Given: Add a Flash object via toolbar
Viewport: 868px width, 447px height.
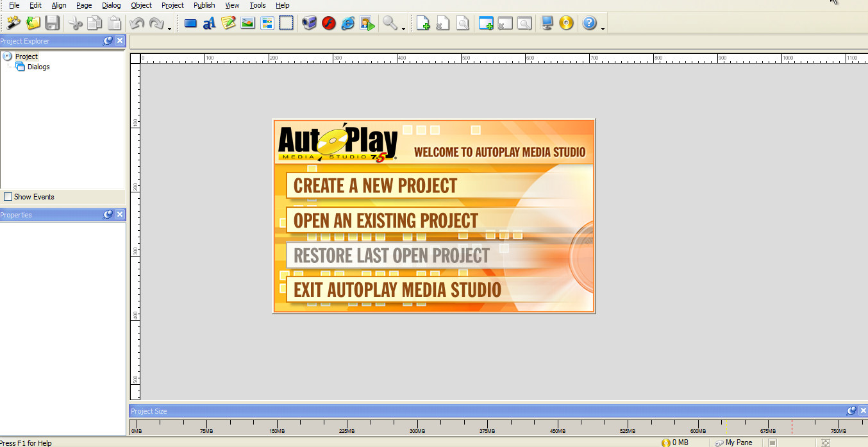Looking at the screenshot, I should click(x=329, y=24).
